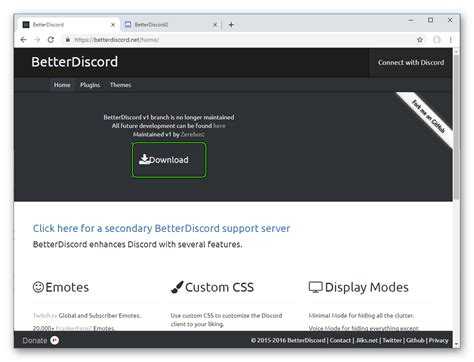This screenshot has height=362, width=474.
Task: Close the second BetterDiscord tab
Action: pos(215,25)
